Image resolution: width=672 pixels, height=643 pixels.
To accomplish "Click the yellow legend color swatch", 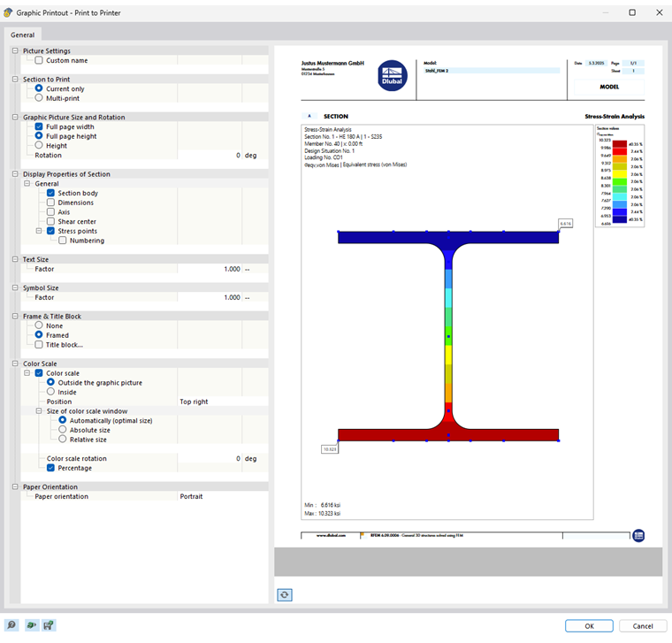I will click(620, 174).
